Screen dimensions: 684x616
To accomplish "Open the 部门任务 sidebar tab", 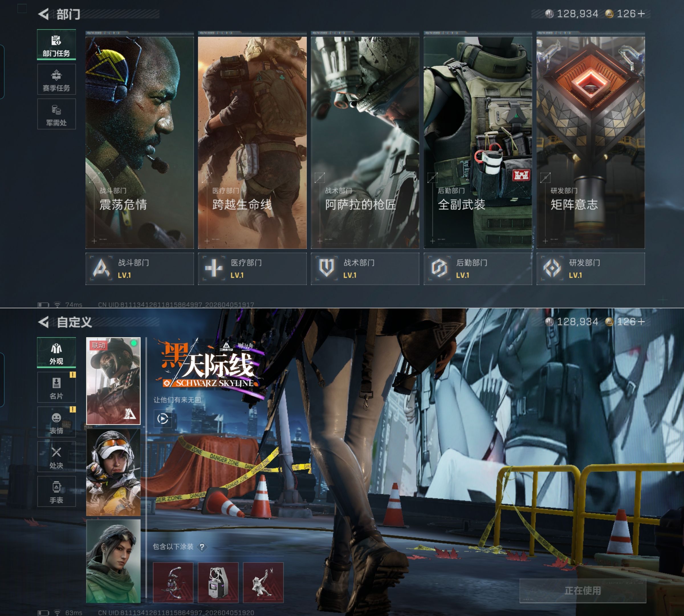I will point(56,45).
